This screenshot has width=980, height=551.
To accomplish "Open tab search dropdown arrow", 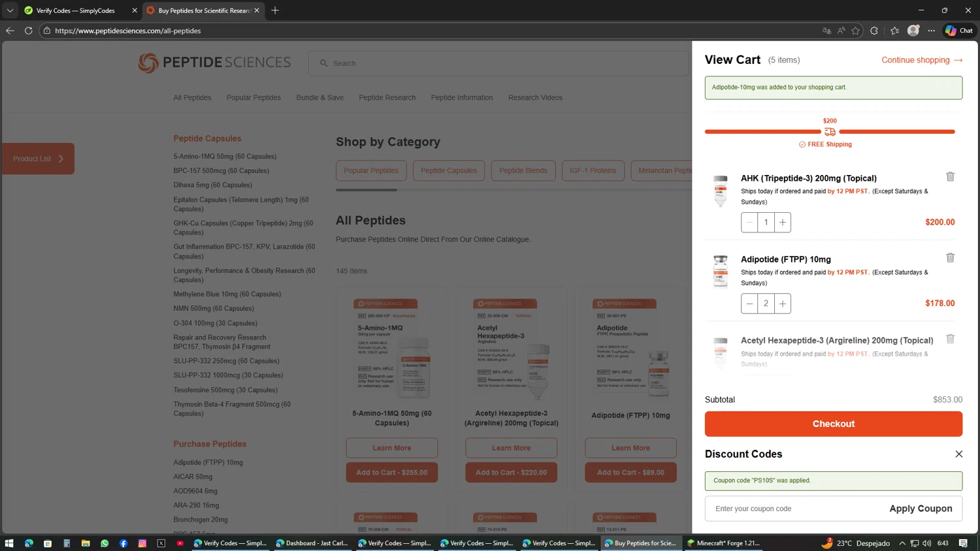I will (10, 10).
